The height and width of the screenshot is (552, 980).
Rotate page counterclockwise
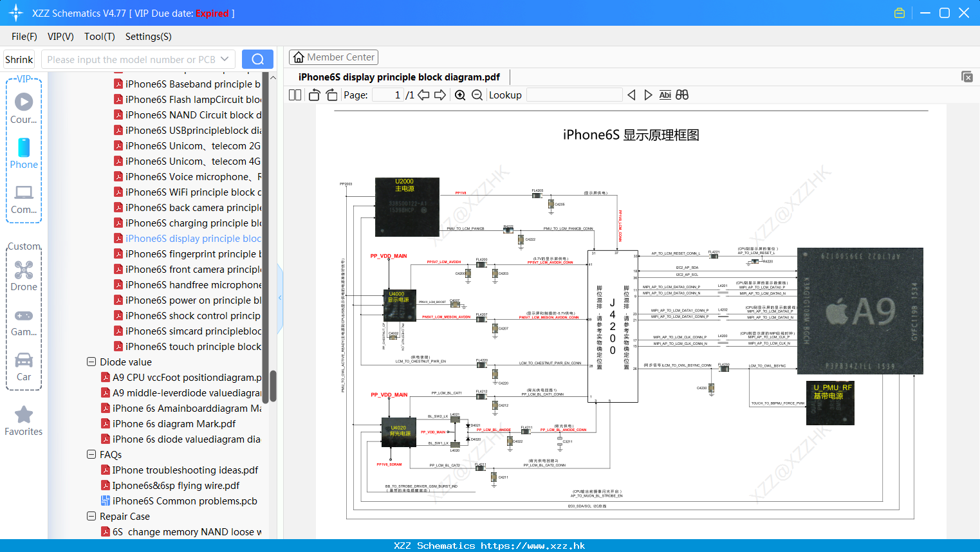pos(314,95)
